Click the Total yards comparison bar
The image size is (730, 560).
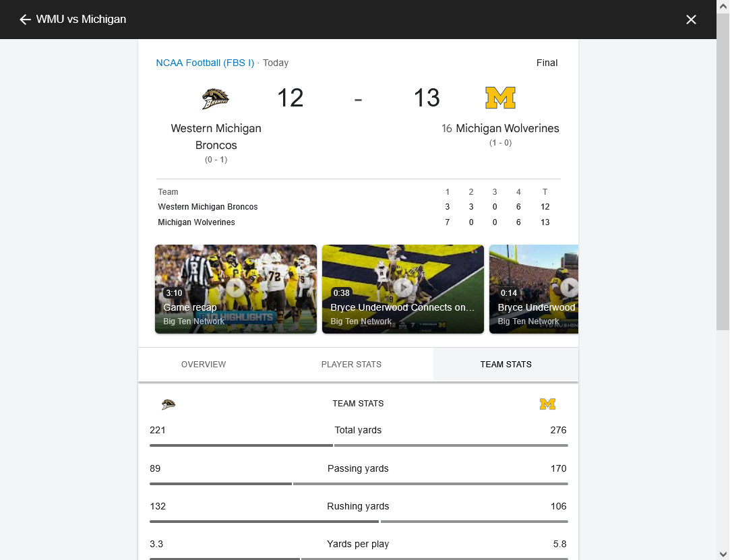pyautogui.click(x=359, y=445)
